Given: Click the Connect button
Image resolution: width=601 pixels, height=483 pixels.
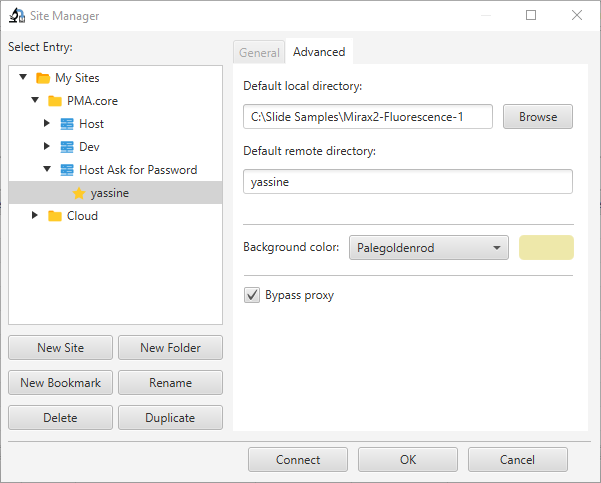Looking at the screenshot, I should point(298,460).
